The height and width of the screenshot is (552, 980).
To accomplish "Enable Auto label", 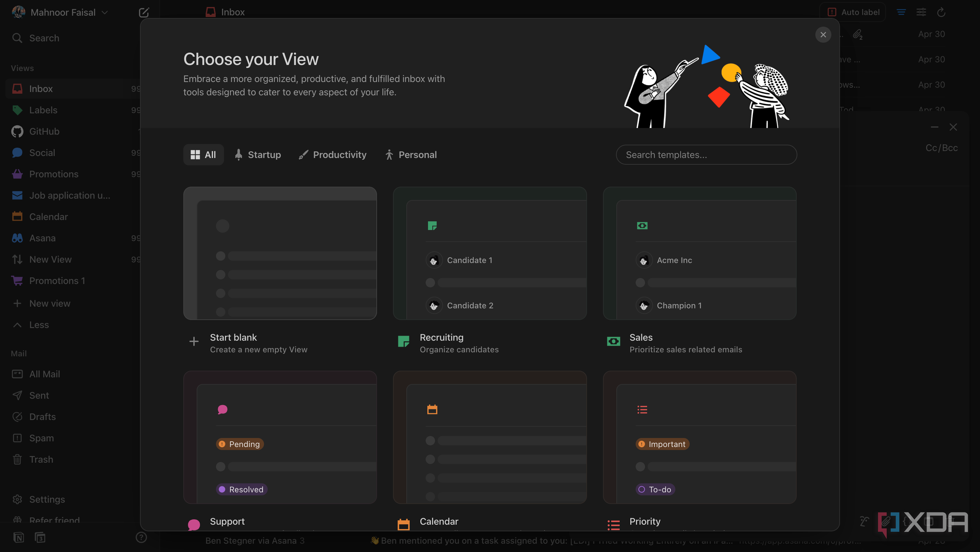I will click(x=853, y=12).
